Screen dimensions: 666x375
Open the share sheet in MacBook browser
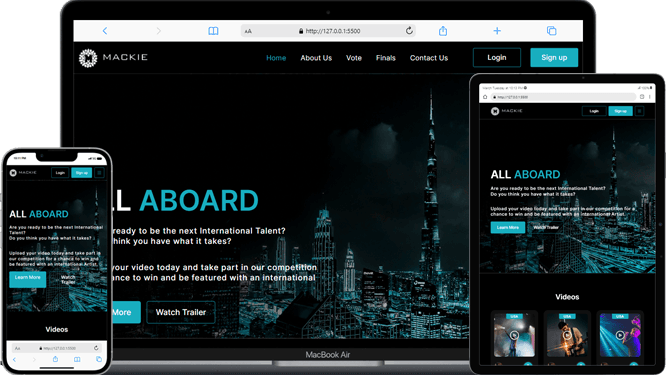click(x=443, y=31)
